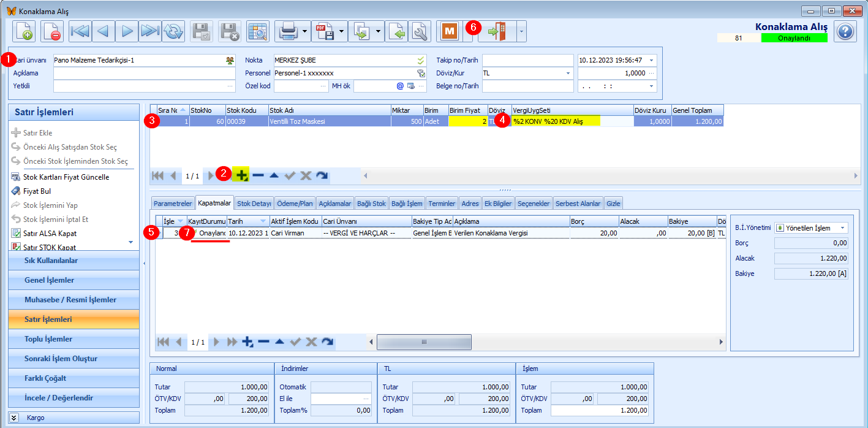
Task: Click the lookup icon in Personel field
Action: [x=421, y=73]
